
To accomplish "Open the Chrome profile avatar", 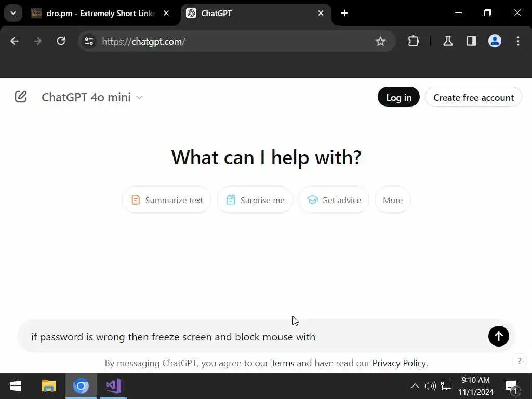I will [x=495, y=41].
